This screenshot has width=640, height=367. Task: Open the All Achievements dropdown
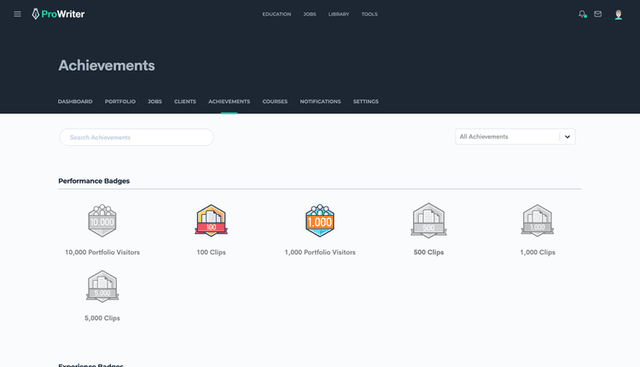515,137
